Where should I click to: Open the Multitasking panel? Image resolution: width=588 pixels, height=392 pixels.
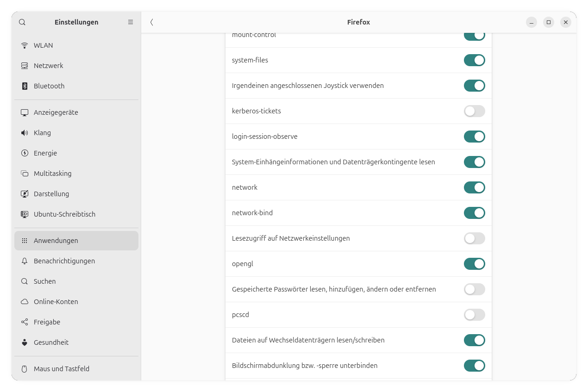(76, 174)
